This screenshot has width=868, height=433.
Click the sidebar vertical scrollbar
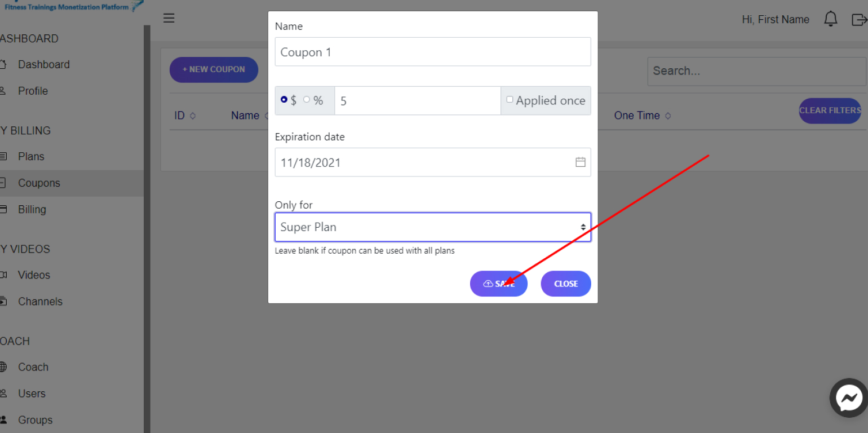[x=147, y=229]
